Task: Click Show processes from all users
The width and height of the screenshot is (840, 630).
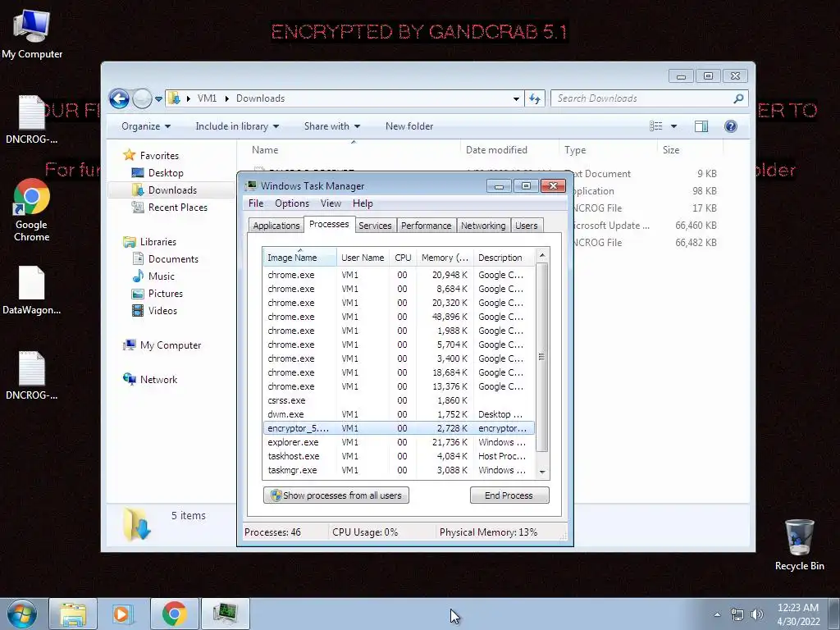Action: click(x=336, y=495)
